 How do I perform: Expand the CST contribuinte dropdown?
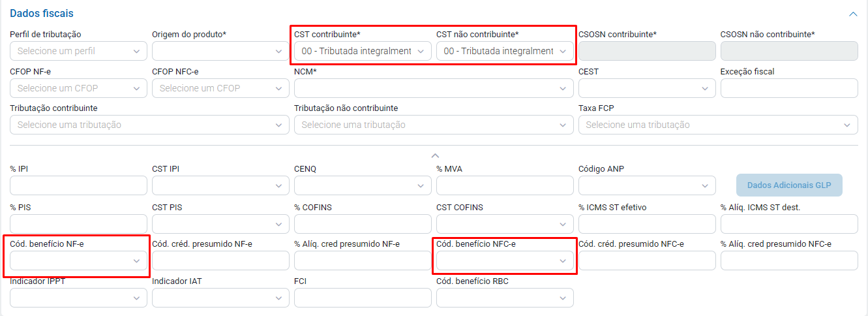(363, 51)
